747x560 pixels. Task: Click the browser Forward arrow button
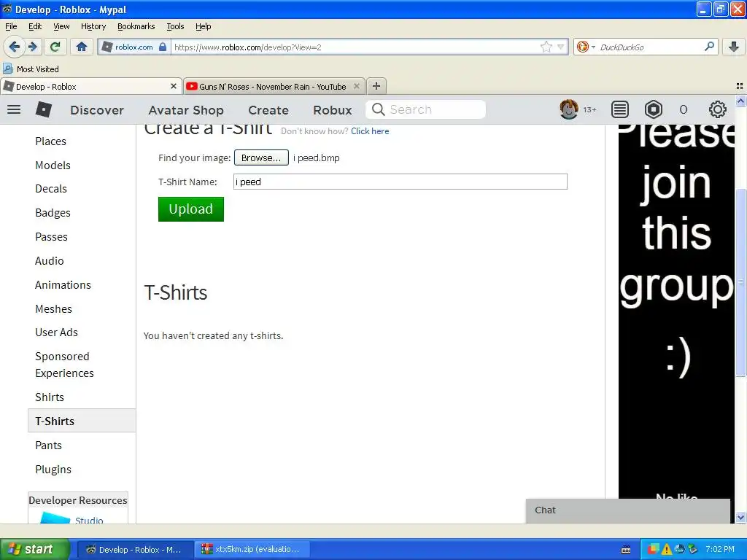33,47
